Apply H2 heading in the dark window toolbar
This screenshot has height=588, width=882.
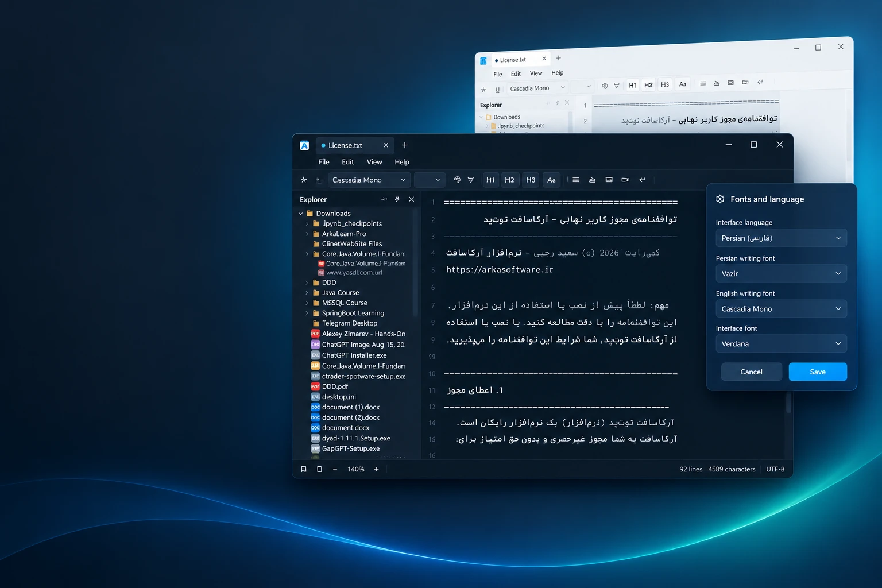509,180
